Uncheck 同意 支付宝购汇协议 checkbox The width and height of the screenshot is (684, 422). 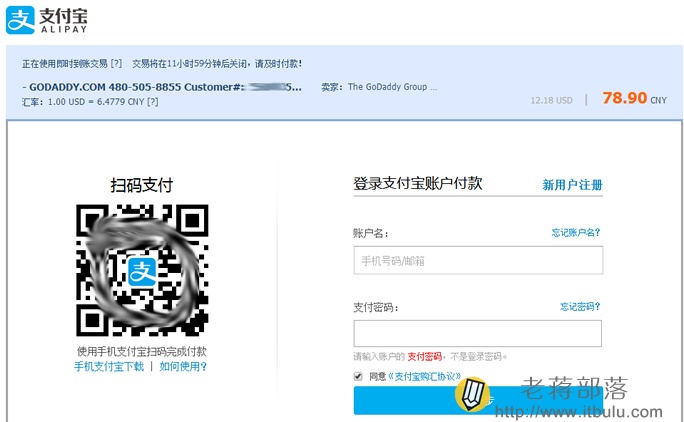coord(358,376)
